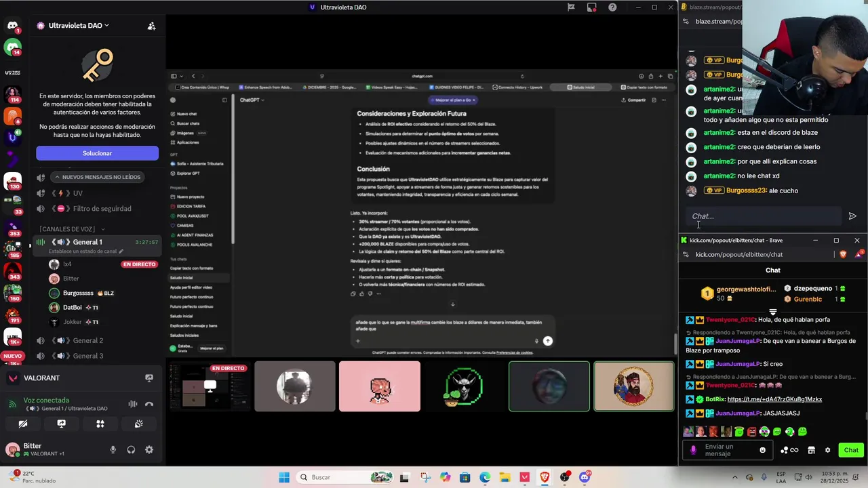This screenshot has width=868, height=488.
Task: Click the Solucionar button
Action: 97,153
